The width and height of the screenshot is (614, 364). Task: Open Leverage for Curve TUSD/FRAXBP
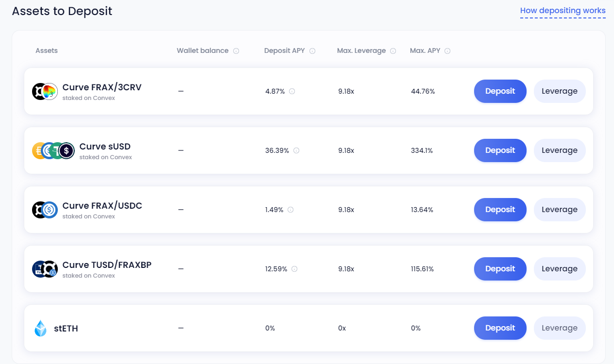[x=560, y=269]
